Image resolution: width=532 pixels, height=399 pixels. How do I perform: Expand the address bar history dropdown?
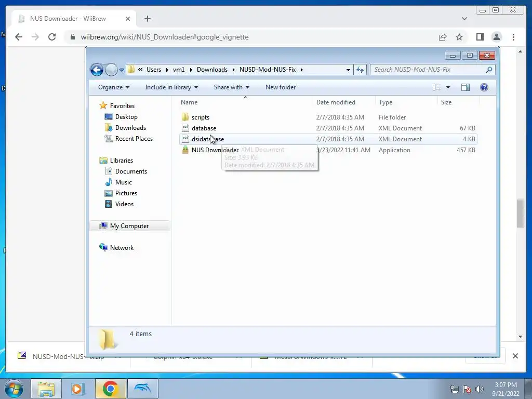coord(348,70)
